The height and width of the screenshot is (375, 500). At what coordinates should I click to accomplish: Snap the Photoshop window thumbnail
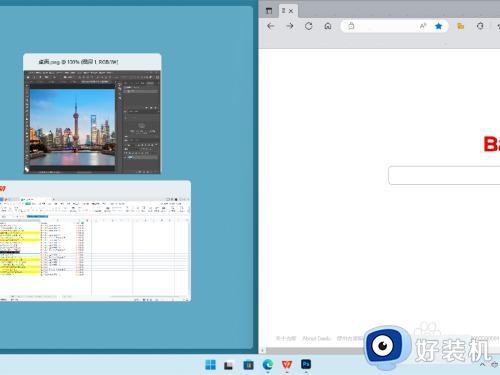coord(92,113)
